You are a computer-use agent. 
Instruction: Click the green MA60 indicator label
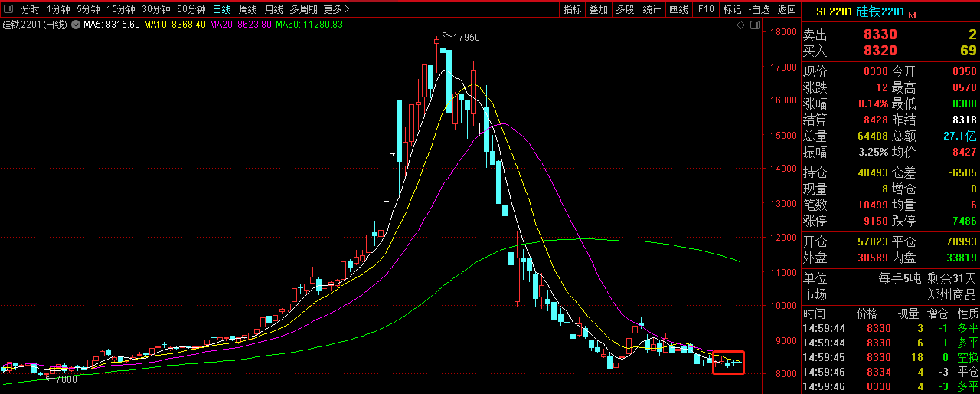[309, 25]
